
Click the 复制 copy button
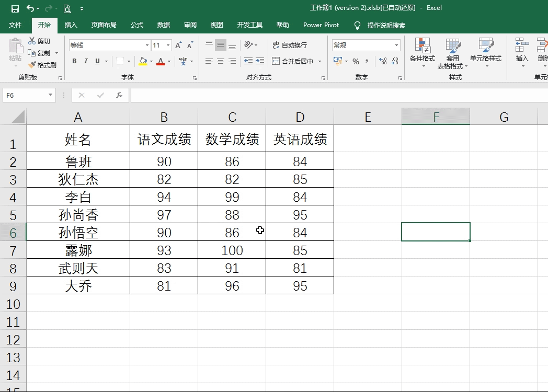tap(40, 53)
